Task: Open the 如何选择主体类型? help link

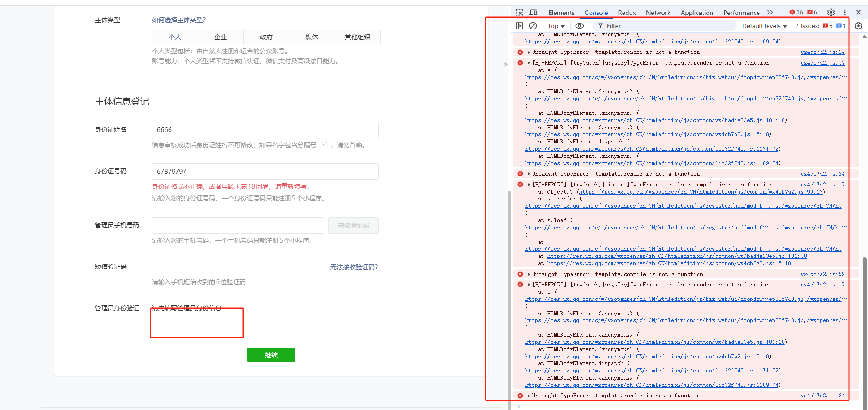Action: 179,20
